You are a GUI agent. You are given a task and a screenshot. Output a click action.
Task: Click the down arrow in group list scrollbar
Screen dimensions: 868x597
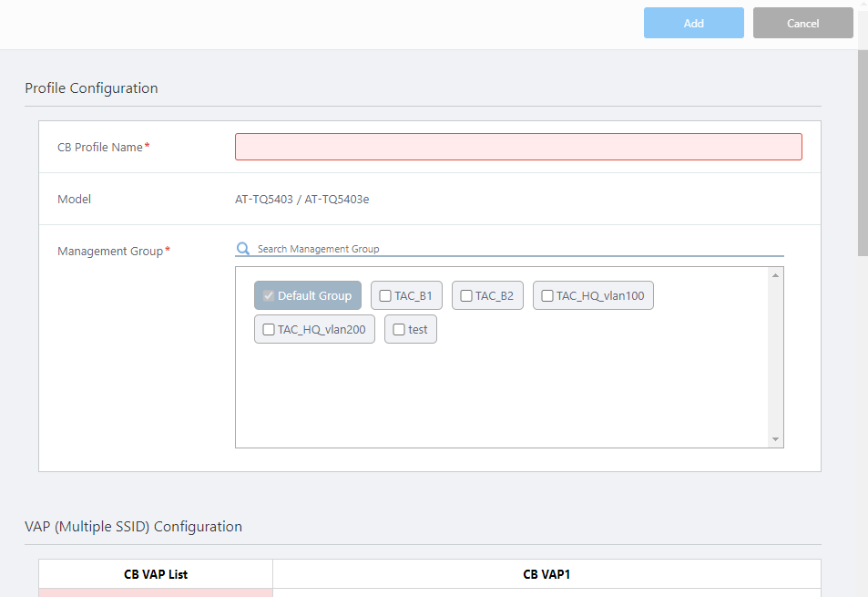pyautogui.click(x=775, y=439)
